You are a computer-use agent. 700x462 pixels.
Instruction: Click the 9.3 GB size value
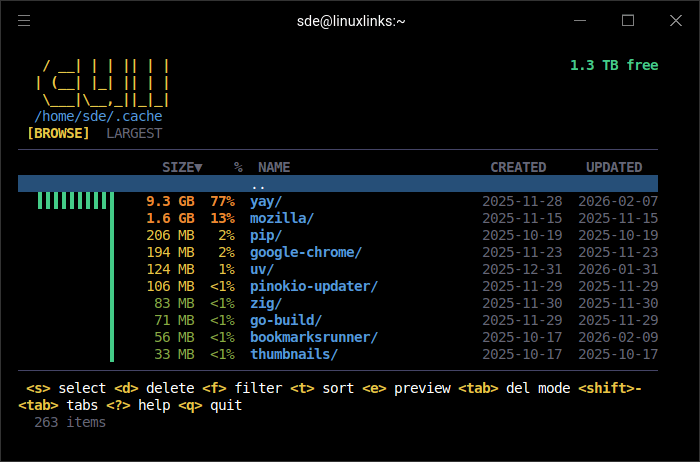[x=171, y=201]
